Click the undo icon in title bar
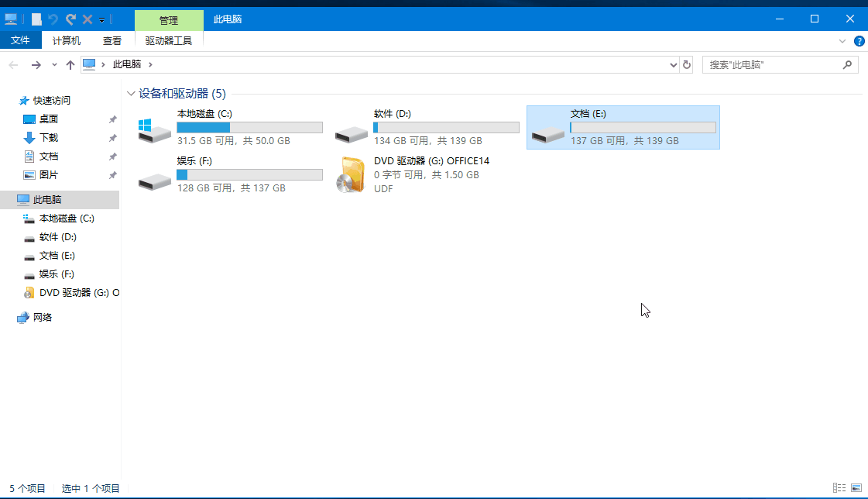Screen dimensions: 868x499 click(x=53, y=19)
